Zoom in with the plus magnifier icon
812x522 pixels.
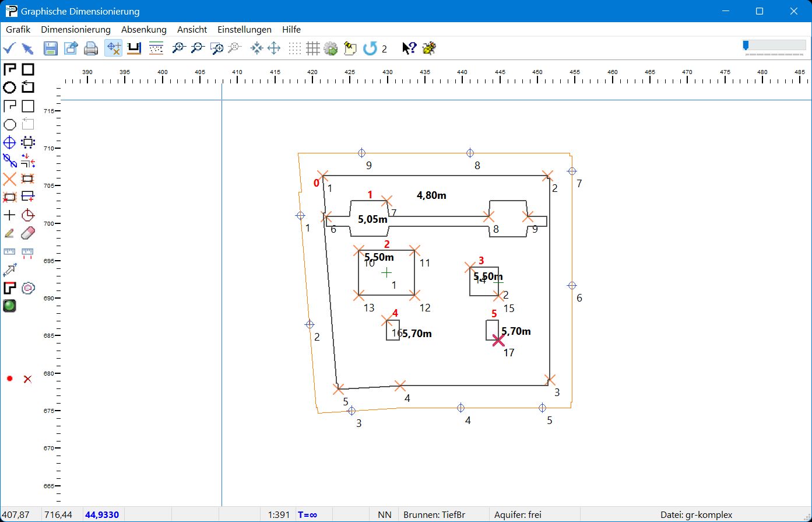click(178, 48)
